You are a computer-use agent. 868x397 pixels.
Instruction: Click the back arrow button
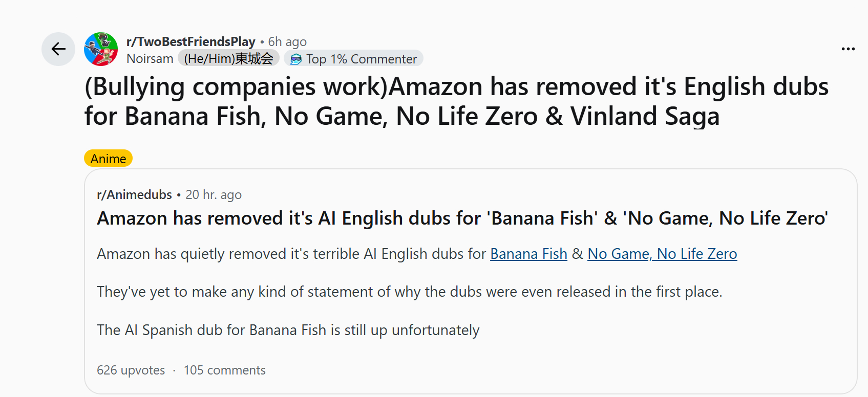(58, 49)
